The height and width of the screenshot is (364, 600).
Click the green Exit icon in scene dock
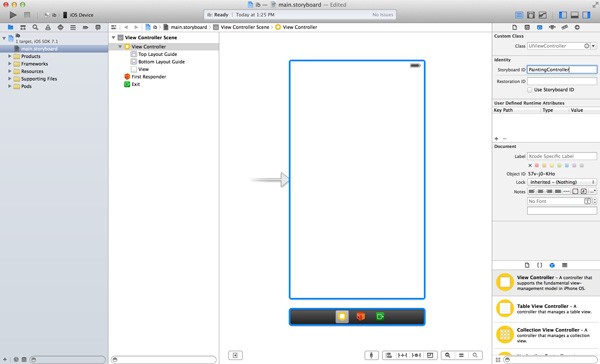[x=380, y=317]
